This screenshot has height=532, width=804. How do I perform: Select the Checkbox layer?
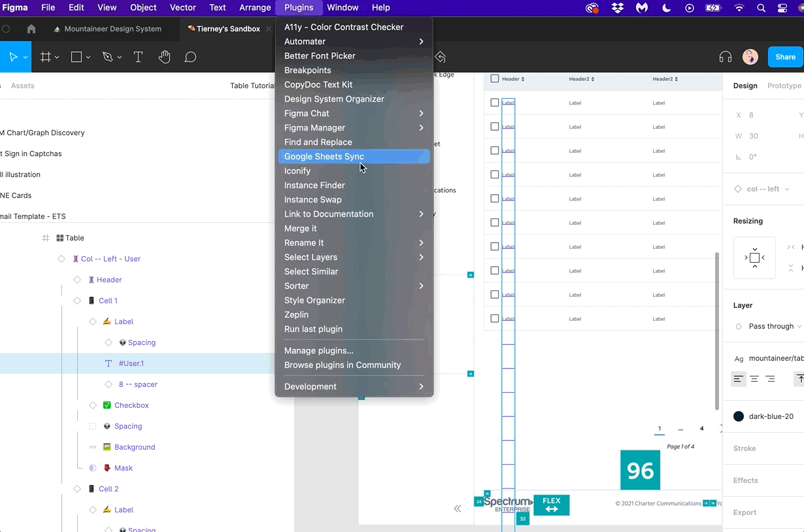coord(131,405)
